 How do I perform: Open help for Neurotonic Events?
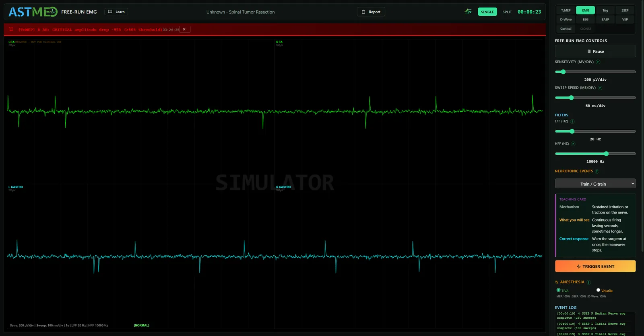coord(597,171)
